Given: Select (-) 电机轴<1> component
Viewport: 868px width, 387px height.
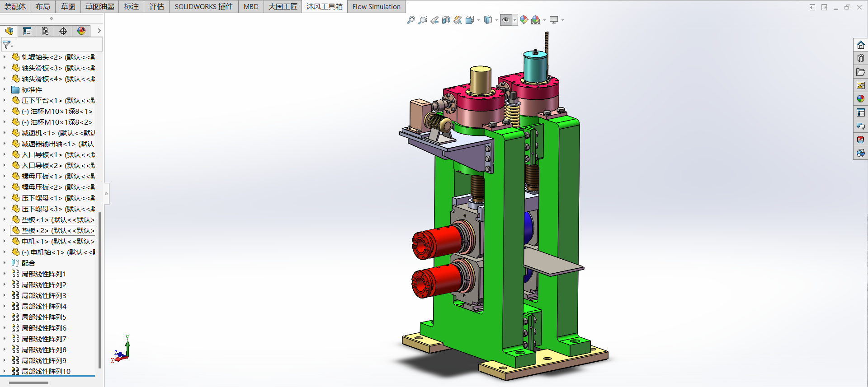Looking at the screenshot, I should click(x=53, y=252).
